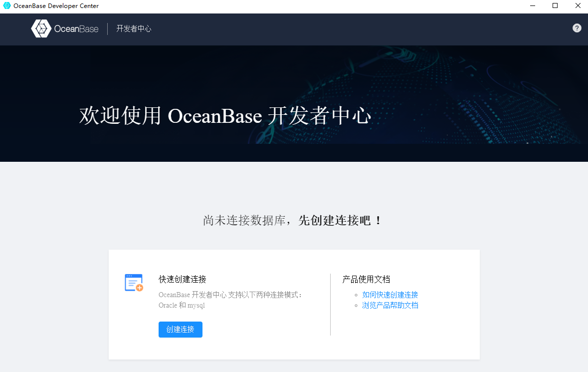
Task: Maximize the OceanBase Developer Center window
Action: [555, 5]
